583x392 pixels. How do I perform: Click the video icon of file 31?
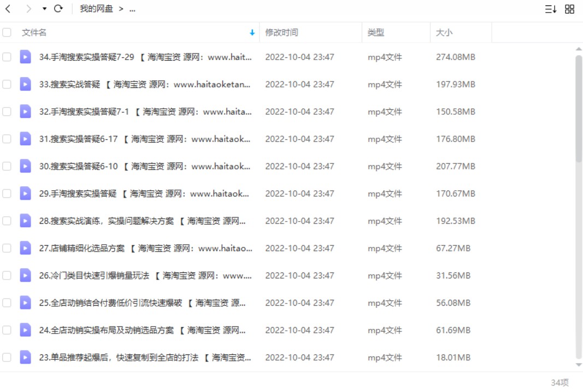[x=25, y=139]
